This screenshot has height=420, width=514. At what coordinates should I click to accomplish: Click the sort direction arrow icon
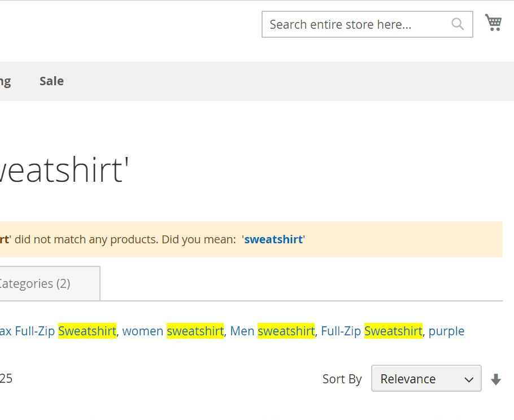pos(496,379)
